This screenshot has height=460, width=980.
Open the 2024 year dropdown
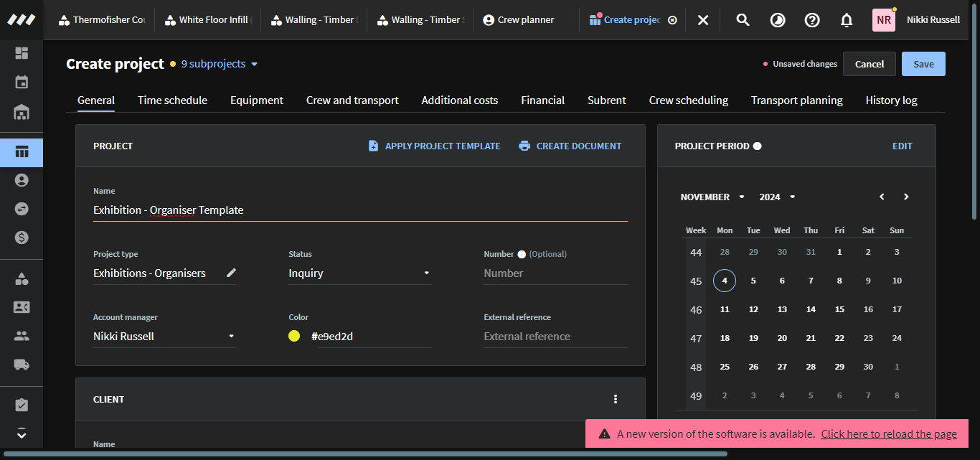778,197
